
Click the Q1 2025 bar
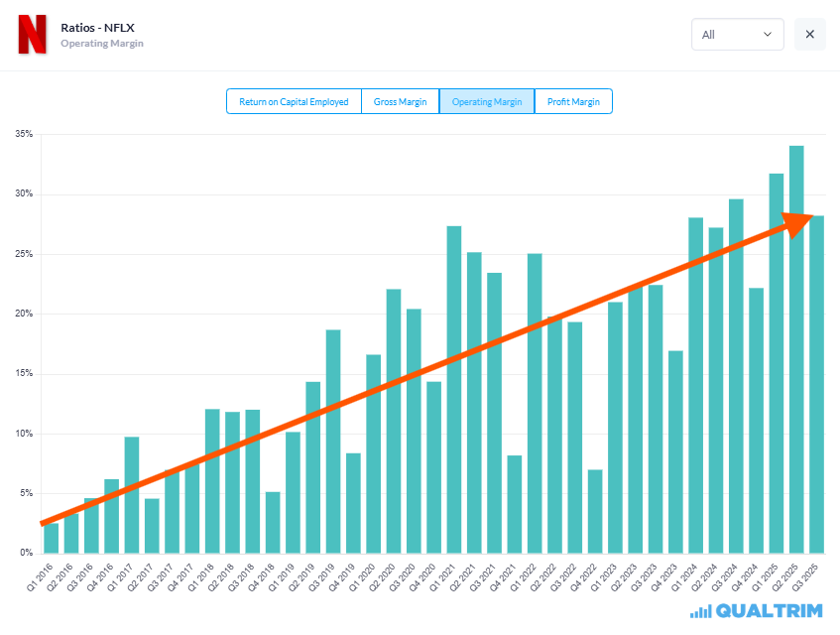point(777,363)
